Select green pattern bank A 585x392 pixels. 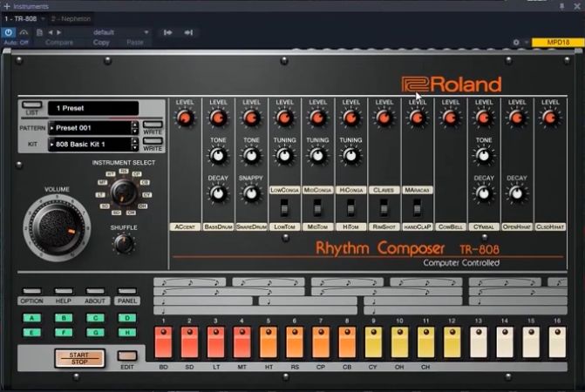31,318
